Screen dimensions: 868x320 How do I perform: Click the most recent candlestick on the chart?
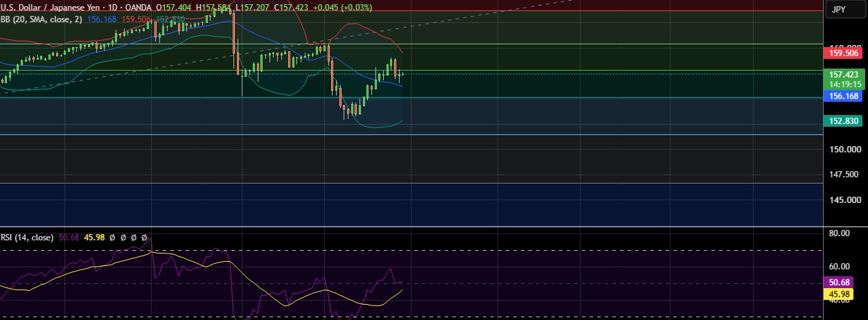click(x=402, y=74)
